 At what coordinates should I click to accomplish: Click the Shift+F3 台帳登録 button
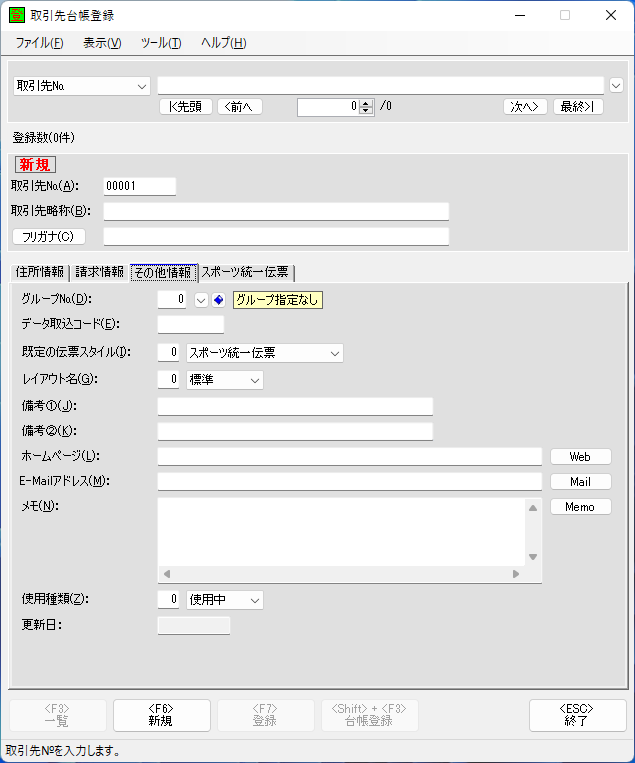coord(370,715)
